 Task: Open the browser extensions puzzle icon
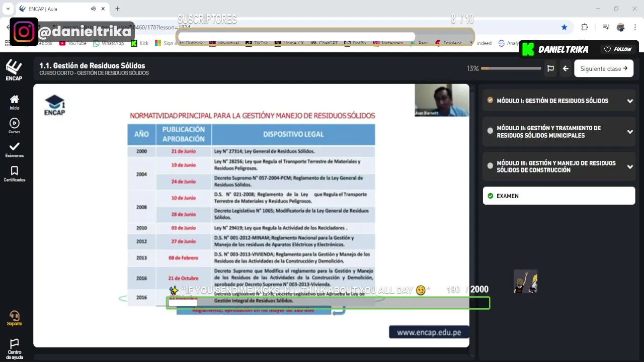pyautogui.click(x=584, y=27)
